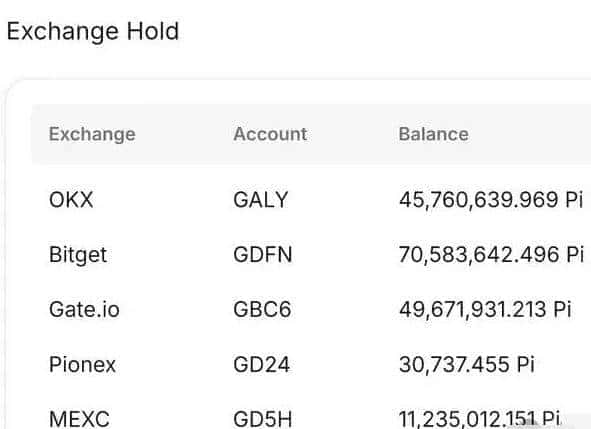Image resolution: width=591 pixels, height=429 pixels.
Task: Click the Exchange column header
Action: 92,135
